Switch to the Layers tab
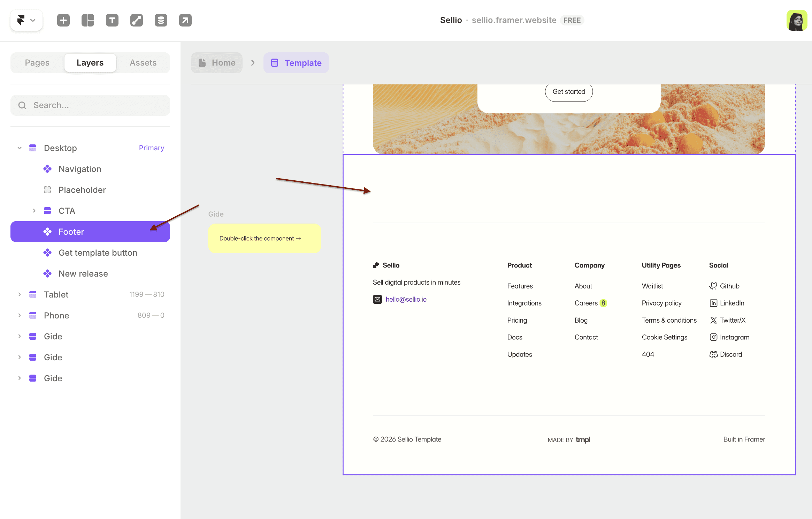812x519 pixels. (x=90, y=63)
